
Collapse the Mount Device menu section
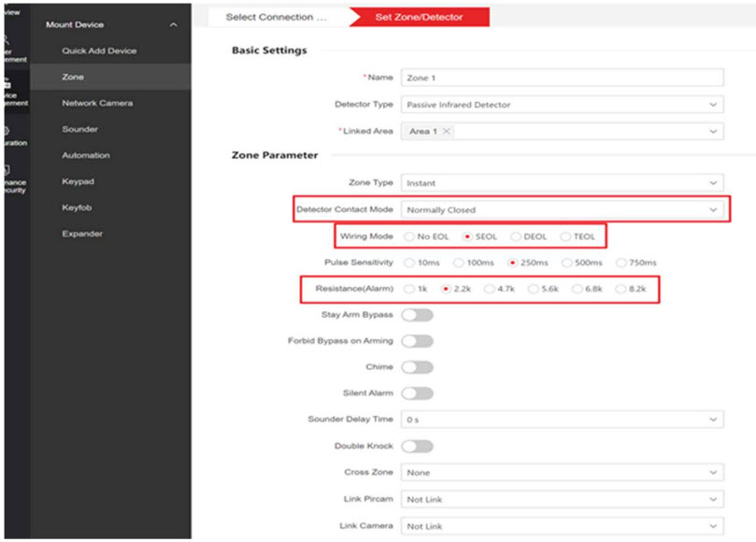coord(173,25)
